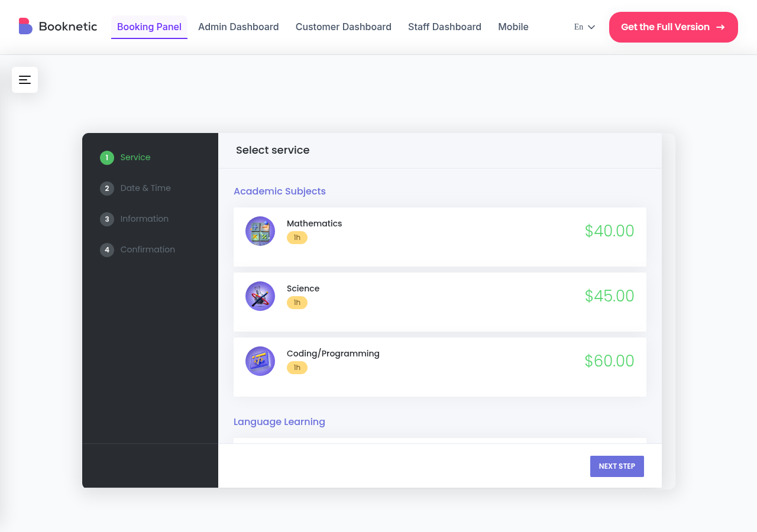
Task: Expand the En language dropdown
Action: click(x=584, y=27)
